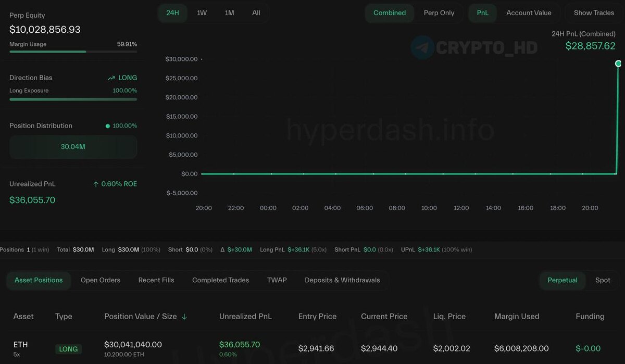Click position value $30,041,040.00
Screen dimensions: 625x364
[133, 344]
